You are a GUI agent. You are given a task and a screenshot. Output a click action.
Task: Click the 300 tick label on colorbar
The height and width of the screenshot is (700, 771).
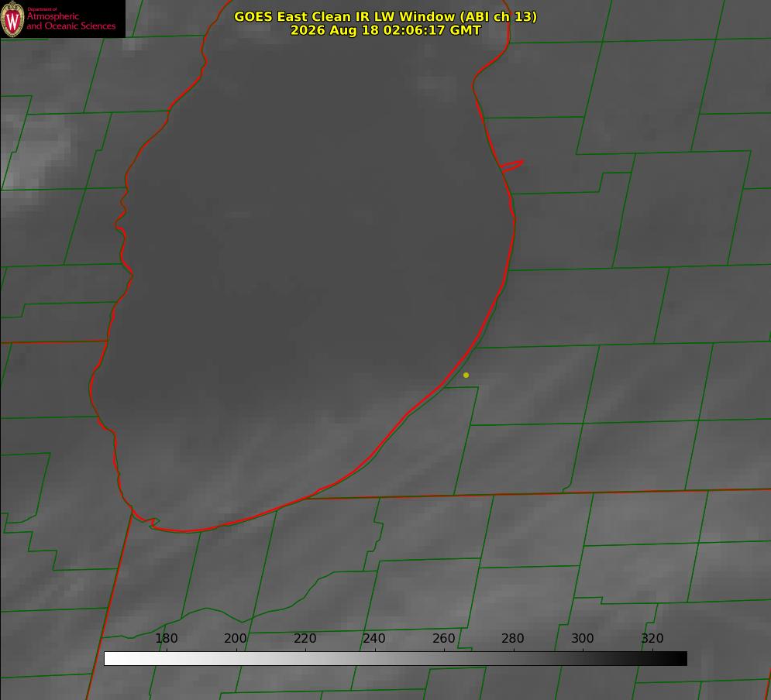(x=583, y=638)
